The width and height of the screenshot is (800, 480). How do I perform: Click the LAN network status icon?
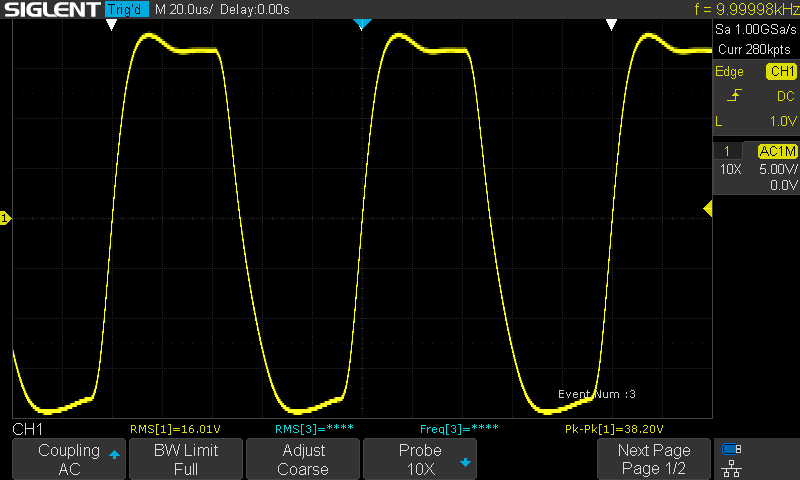click(732, 468)
